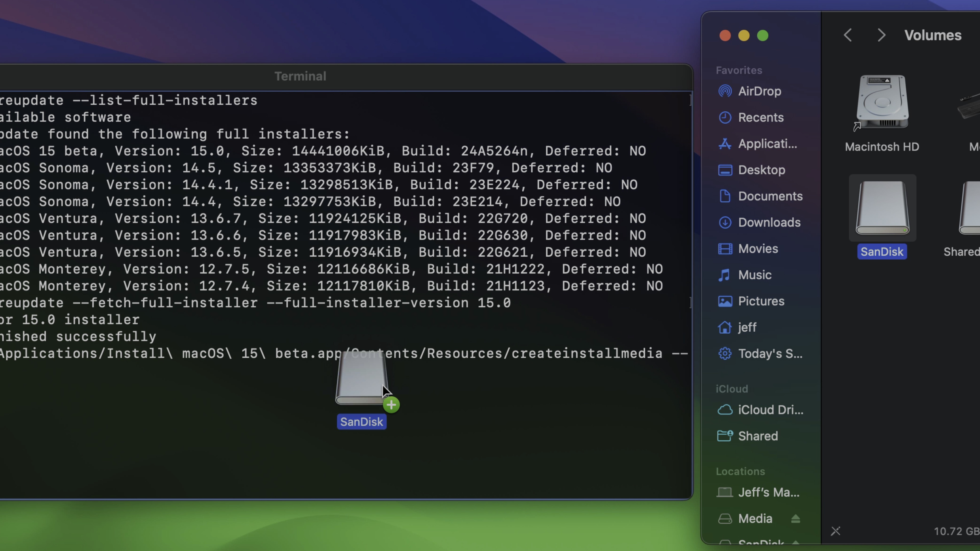Select the jeff home folder
980x551 pixels.
pyautogui.click(x=746, y=327)
